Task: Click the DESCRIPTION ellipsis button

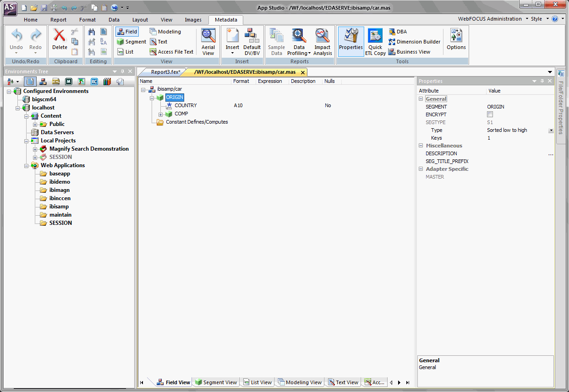Action: (x=551, y=154)
